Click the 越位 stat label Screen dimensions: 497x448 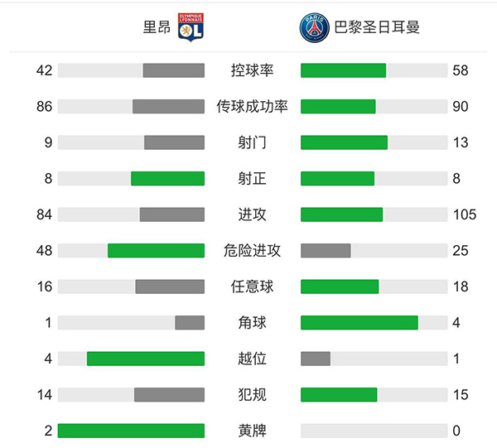tap(252, 359)
